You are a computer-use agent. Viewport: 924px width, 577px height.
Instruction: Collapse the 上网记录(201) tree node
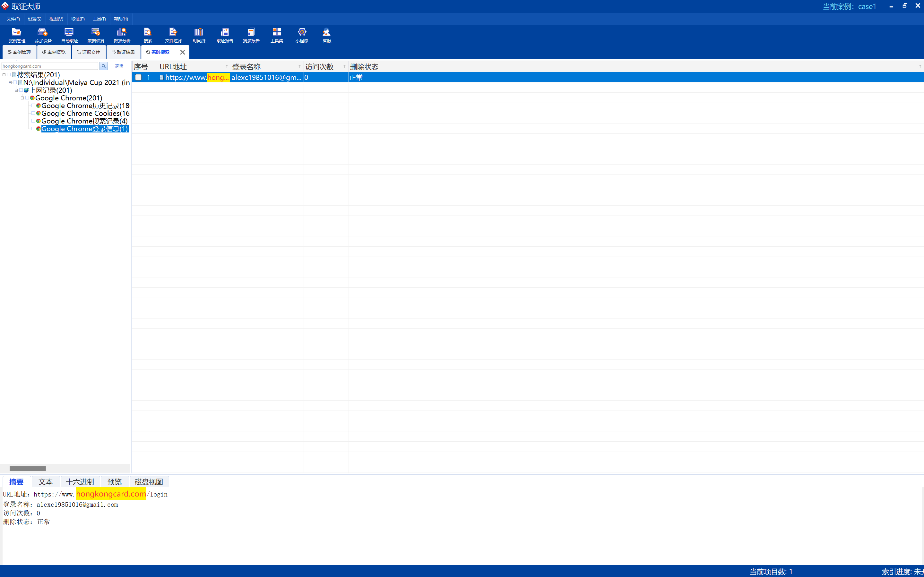[x=16, y=90]
